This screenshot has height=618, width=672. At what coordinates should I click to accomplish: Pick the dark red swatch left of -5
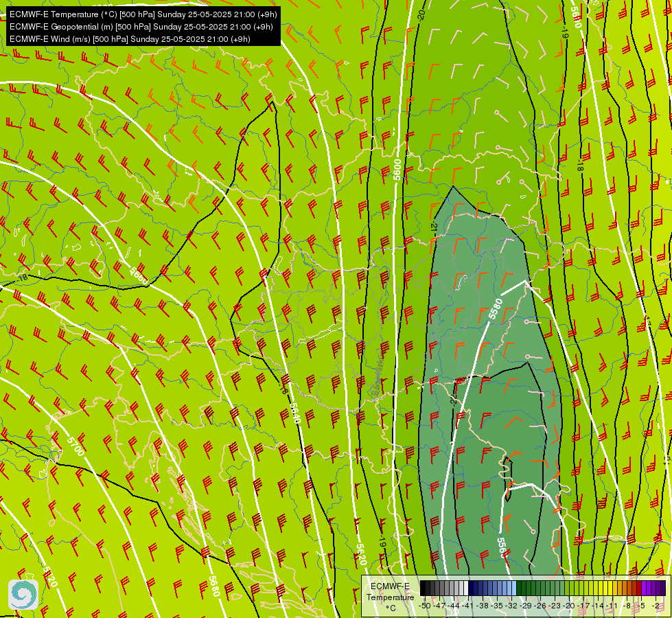[x=639, y=588]
